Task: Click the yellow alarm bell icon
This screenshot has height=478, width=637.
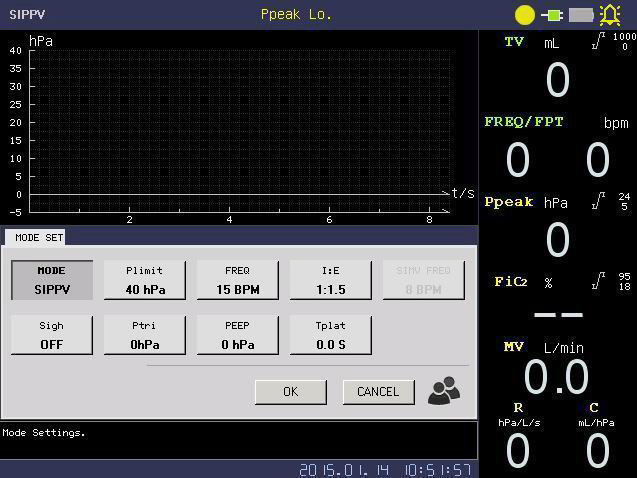Action: [x=609, y=15]
